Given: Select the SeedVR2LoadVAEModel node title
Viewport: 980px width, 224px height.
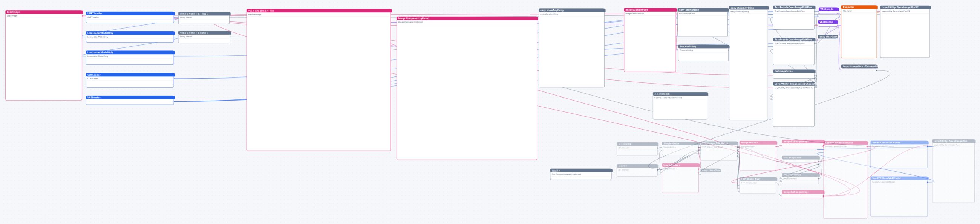Looking at the screenshot, I should pyautogui.click(x=899, y=178).
